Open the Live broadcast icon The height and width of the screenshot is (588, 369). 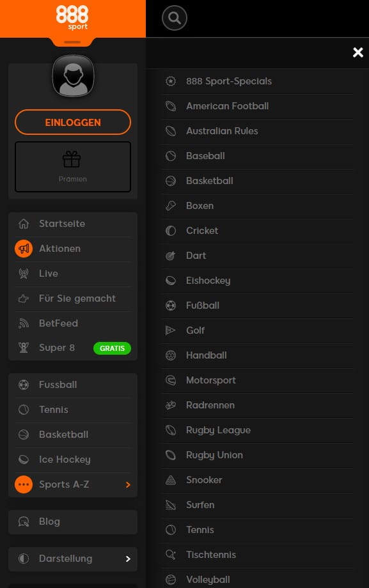pyautogui.click(x=24, y=274)
